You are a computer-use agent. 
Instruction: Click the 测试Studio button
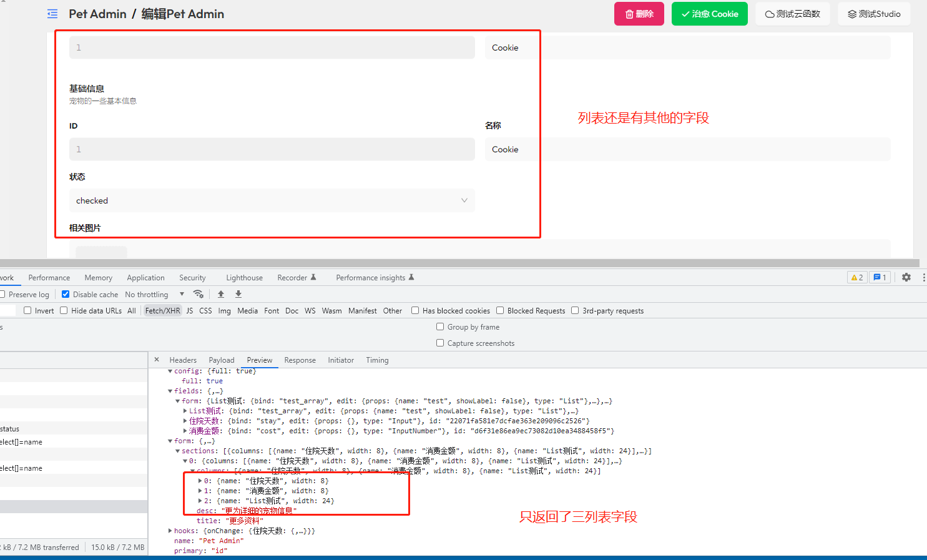coord(873,14)
